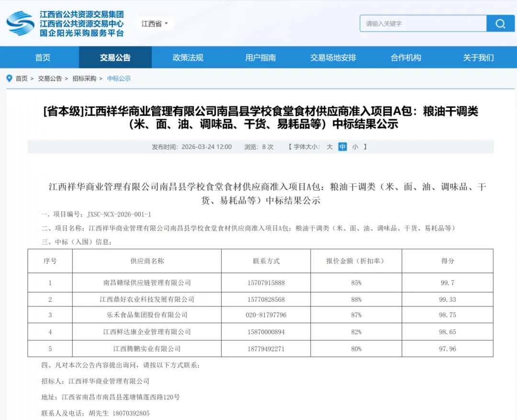This screenshot has width=517, height=420.
Task: Open the 交易场地安排 nav tab
Action: pos(333,57)
